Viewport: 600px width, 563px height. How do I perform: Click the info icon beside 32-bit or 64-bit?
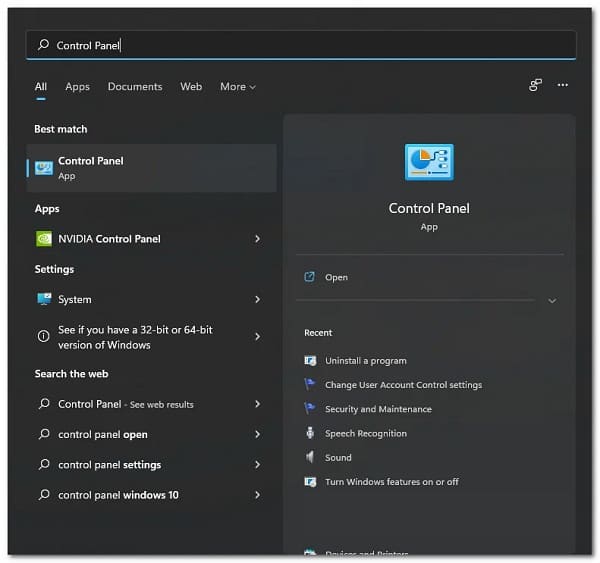(x=44, y=336)
